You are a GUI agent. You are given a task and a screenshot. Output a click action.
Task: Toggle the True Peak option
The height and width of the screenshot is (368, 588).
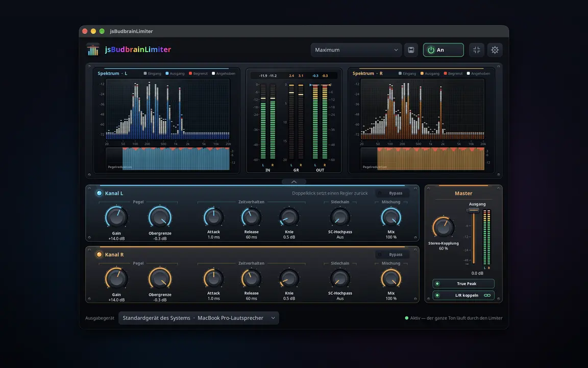[x=463, y=284]
